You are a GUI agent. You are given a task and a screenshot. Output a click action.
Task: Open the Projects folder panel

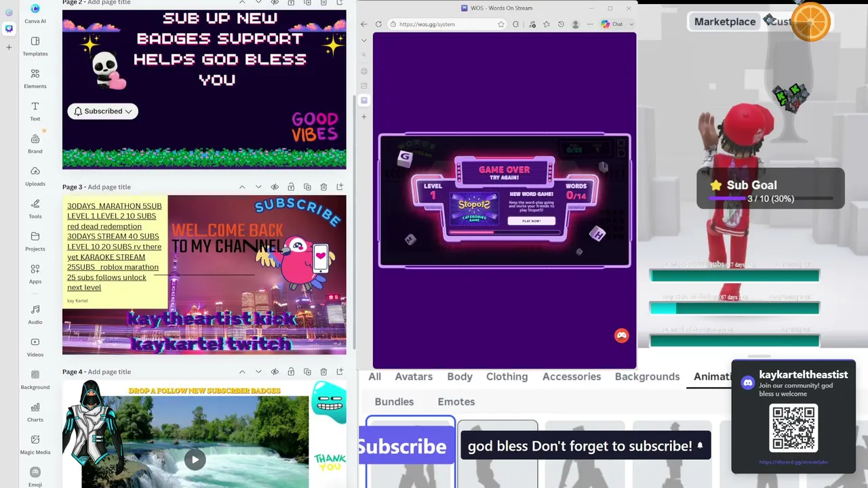pos(35,241)
